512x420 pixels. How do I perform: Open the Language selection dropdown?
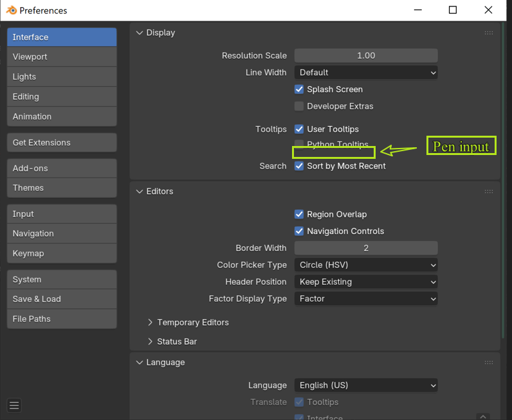pos(366,385)
